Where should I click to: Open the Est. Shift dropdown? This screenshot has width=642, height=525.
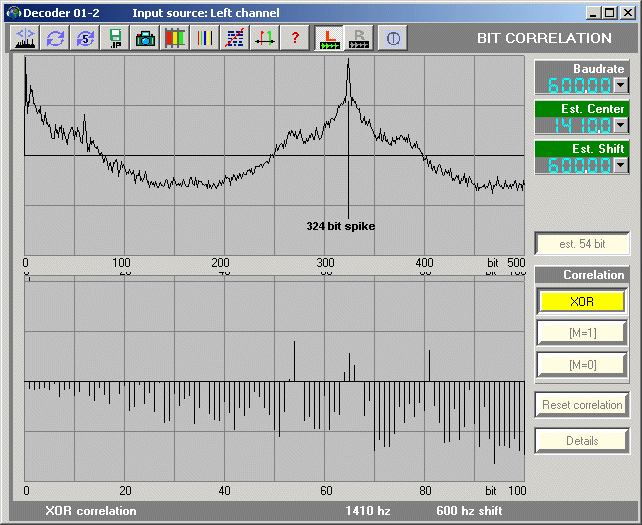click(x=621, y=165)
